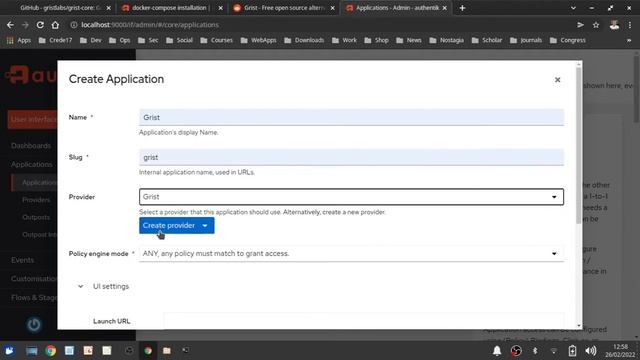Image resolution: width=640 pixels, height=360 pixels.
Task: Open the Sec bookmark folder
Action: pyautogui.click(x=148, y=40)
